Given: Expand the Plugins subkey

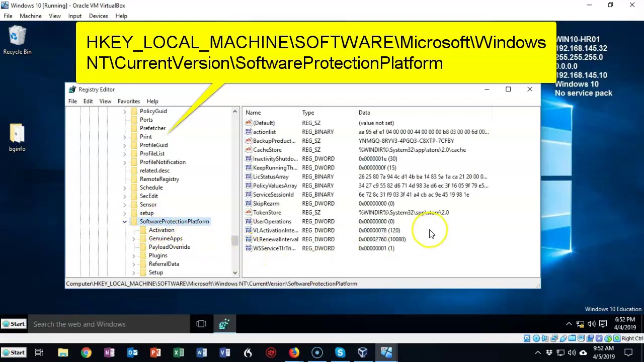Looking at the screenshot, I should coord(134,256).
